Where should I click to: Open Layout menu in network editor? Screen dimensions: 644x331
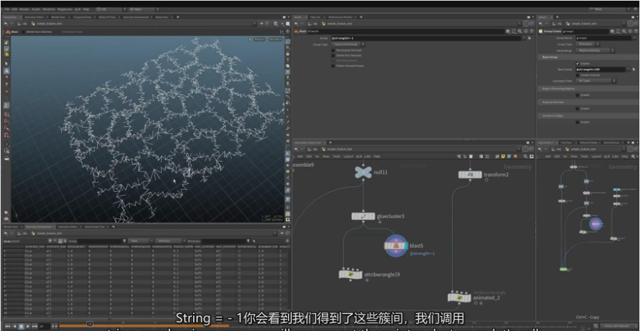[x=348, y=156]
